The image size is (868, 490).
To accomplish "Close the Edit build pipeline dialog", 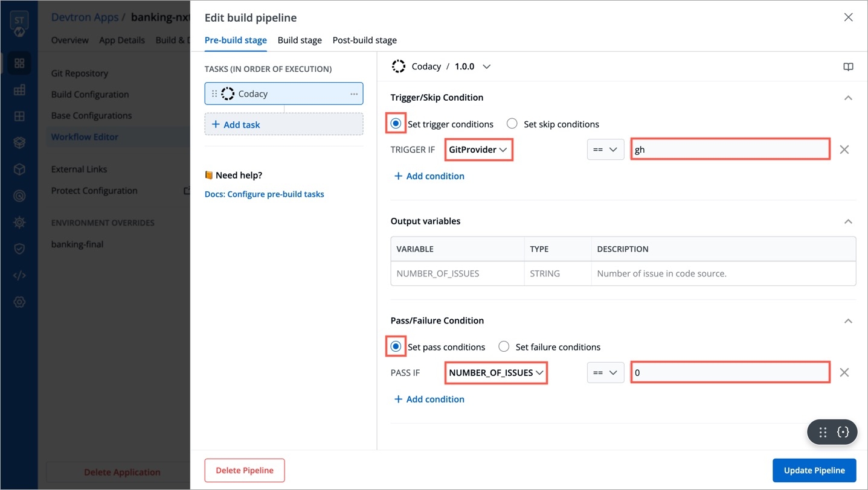I will coord(848,17).
